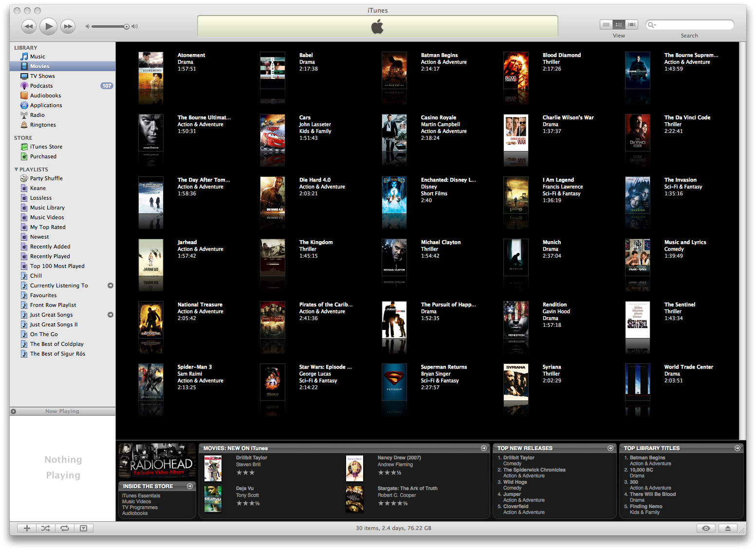Viewport: 756px width, 550px height.
Task: Select the World Trade Center title
Action: 688,367
